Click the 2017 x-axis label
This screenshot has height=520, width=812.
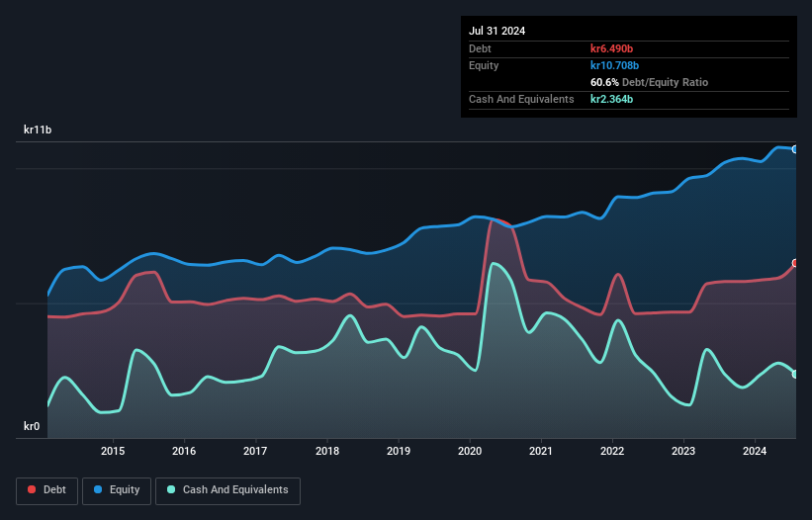pyautogui.click(x=255, y=451)
